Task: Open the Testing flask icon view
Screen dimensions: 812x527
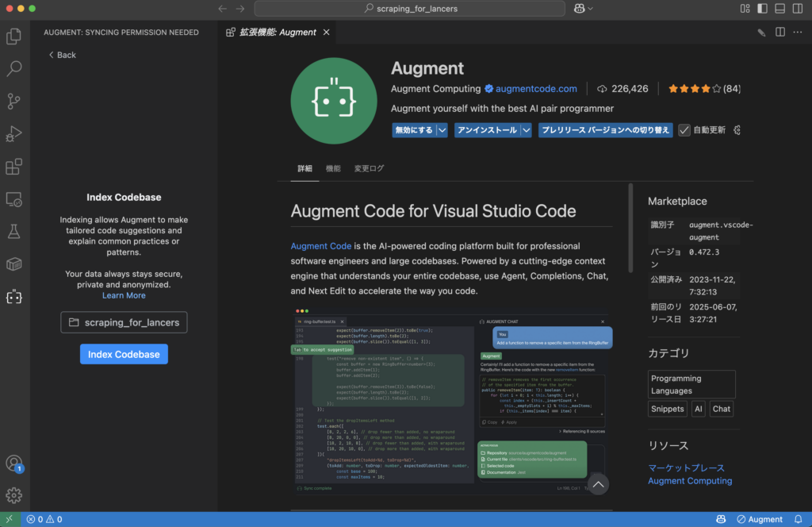Action: [13, 232]
